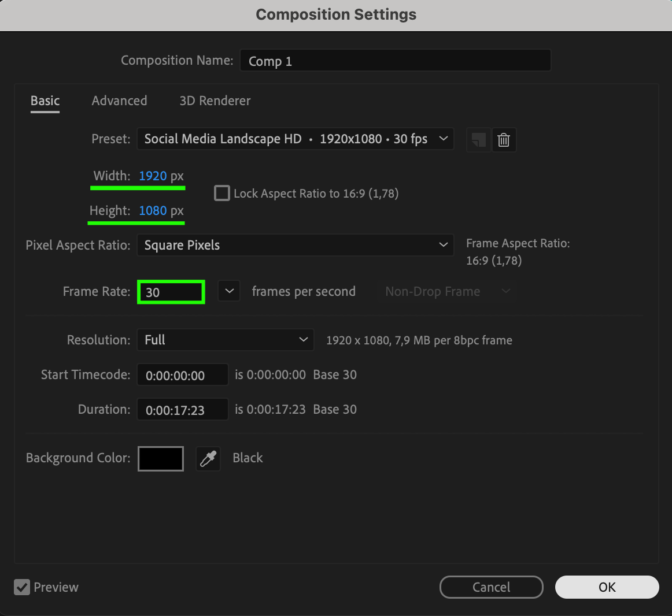Click the Duration timecode field
Screen dimensions: 672x616
pyautogui.click(x=182, y=410)
